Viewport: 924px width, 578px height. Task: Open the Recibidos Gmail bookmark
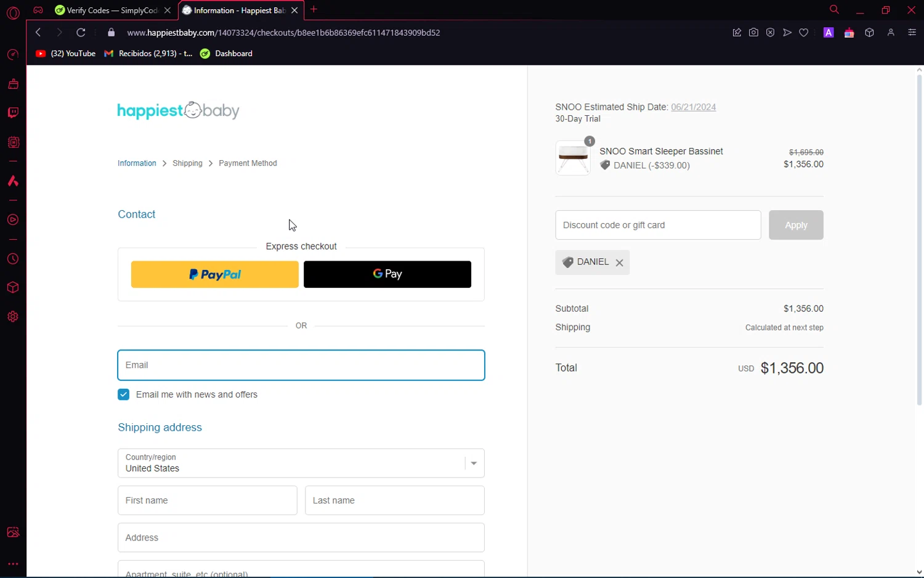(148, 54)
